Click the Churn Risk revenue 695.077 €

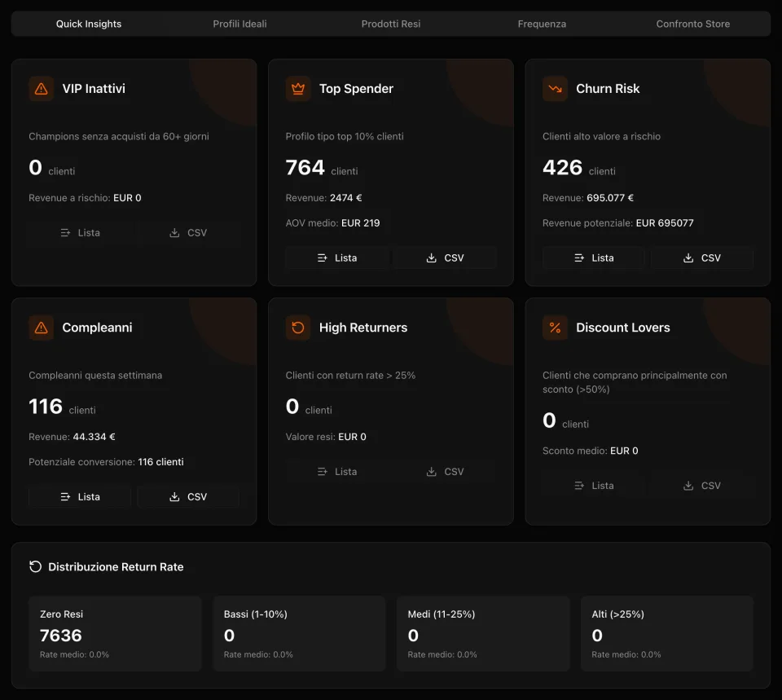[610, 198]
